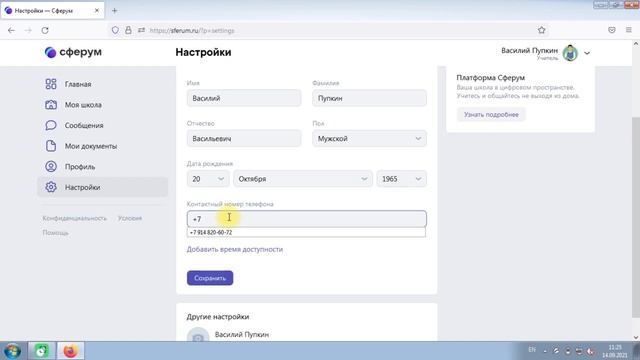Screen dimensions: 640x360
Task: Click the Моя школа building icon
Action: 51,105
